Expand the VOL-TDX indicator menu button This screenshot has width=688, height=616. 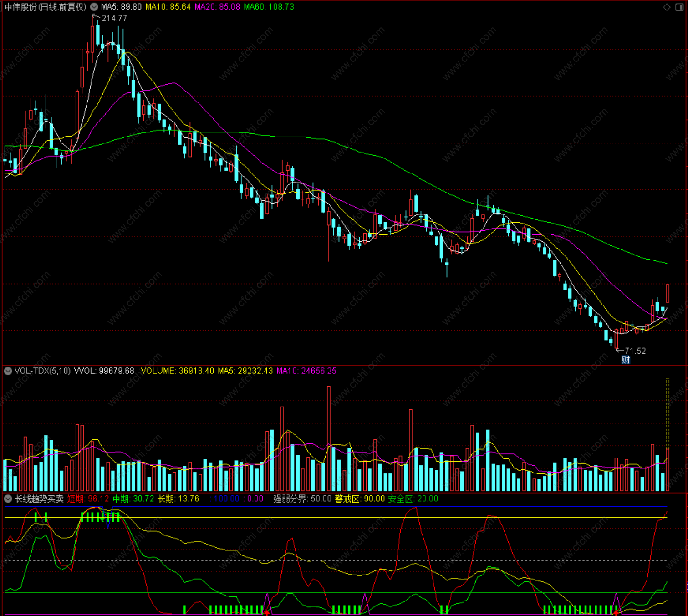[x=8, y=371]
